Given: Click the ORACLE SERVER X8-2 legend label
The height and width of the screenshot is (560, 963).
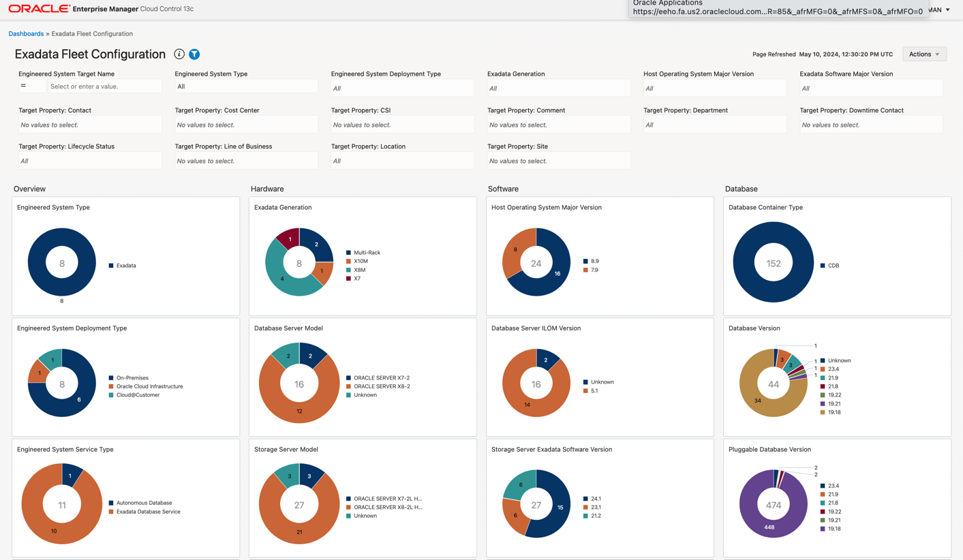Looking at the screenshot, I should 382,386.
